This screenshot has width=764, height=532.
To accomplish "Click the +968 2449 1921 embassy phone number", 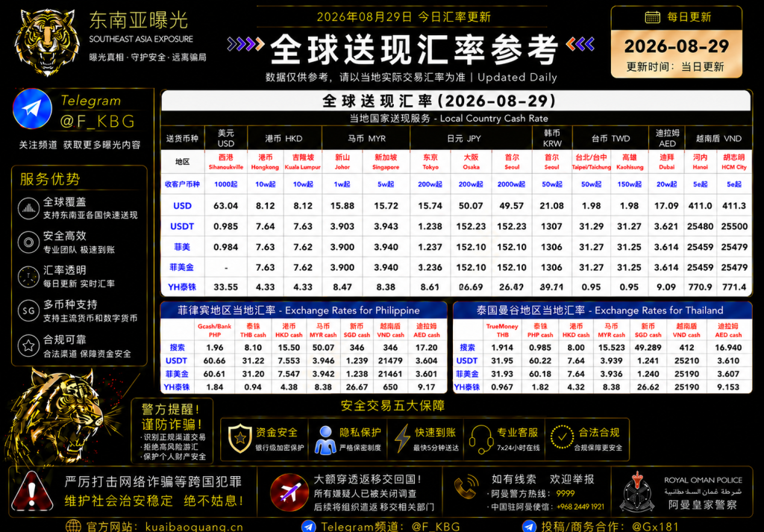I will coord(580,507).
